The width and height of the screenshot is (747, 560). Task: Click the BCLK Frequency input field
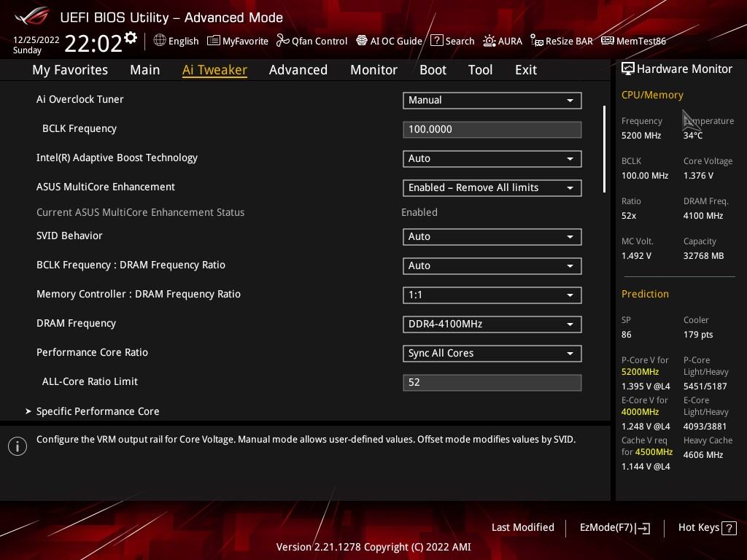492,130
